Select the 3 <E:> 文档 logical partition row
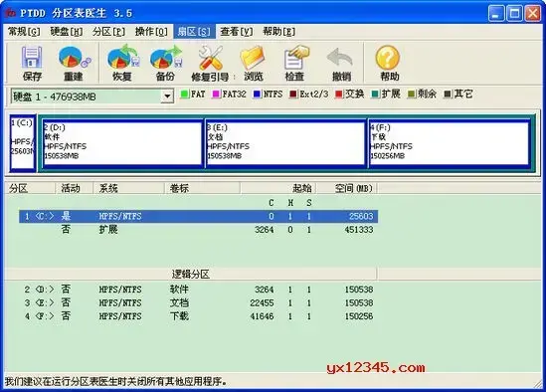 point(199,302)
